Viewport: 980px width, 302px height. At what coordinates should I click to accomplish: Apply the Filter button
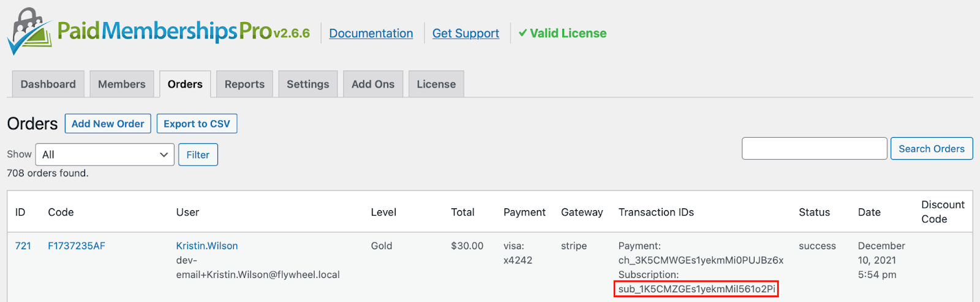198,154
